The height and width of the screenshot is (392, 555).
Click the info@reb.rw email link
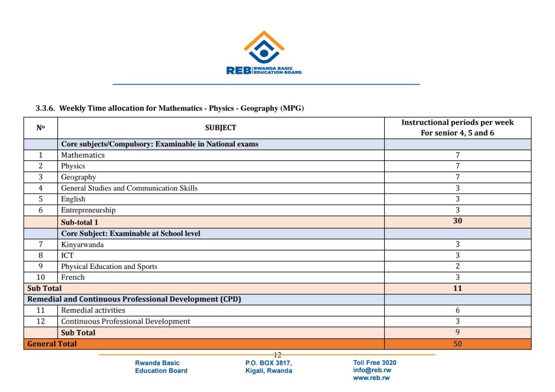pos(372,370)
